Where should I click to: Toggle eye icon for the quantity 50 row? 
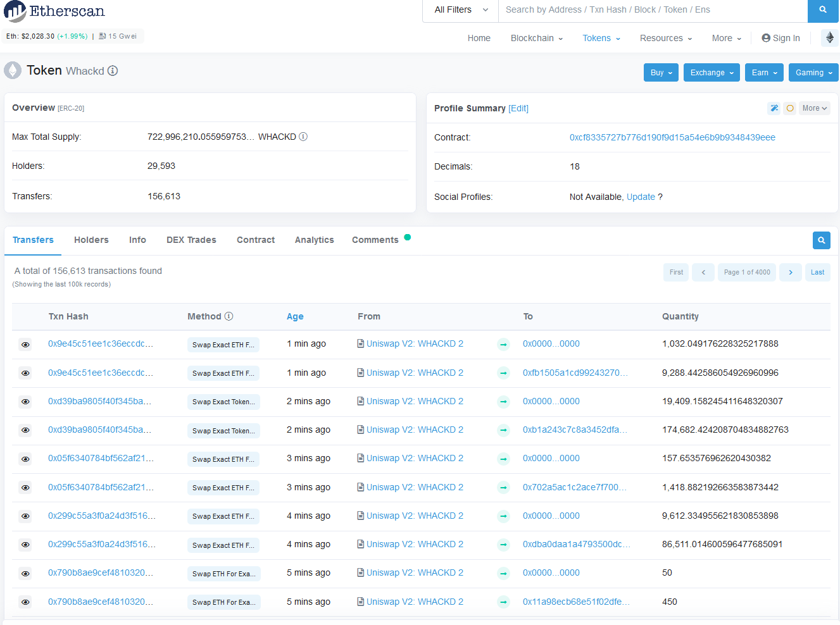25,574
